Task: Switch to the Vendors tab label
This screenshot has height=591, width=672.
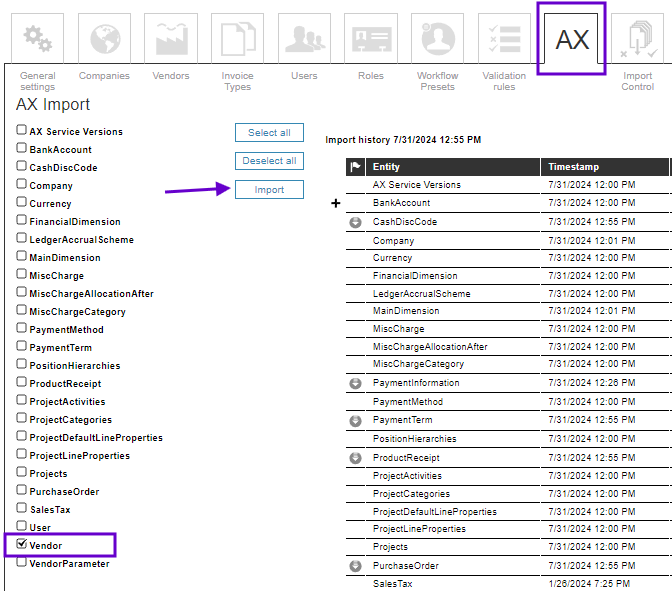Action: click(x=171, y=76)
